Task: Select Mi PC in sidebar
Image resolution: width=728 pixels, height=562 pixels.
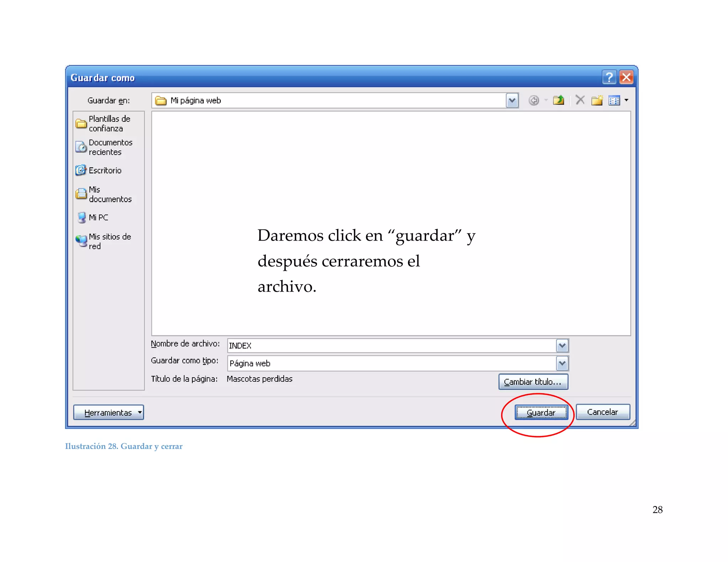Action: coord(93,217)
